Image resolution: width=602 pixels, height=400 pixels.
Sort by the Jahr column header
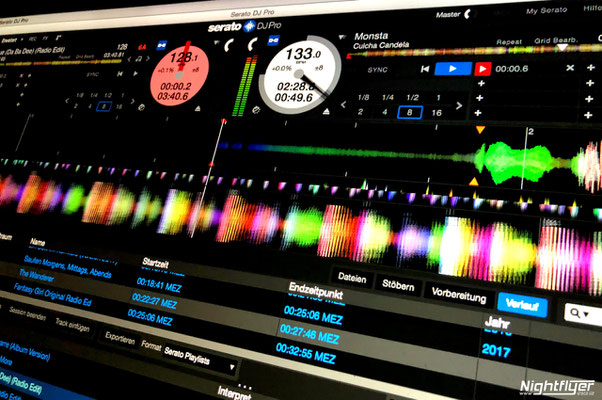(x=497, y=323)
